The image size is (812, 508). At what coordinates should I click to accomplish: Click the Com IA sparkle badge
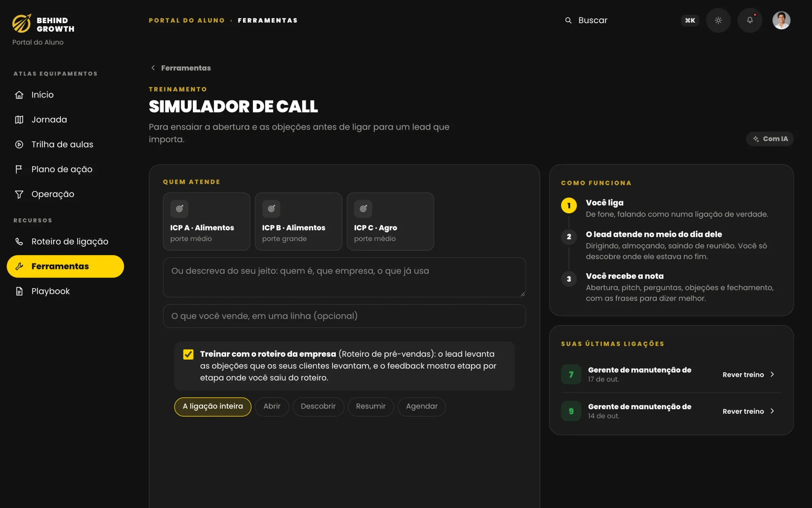tap(770, 139)
